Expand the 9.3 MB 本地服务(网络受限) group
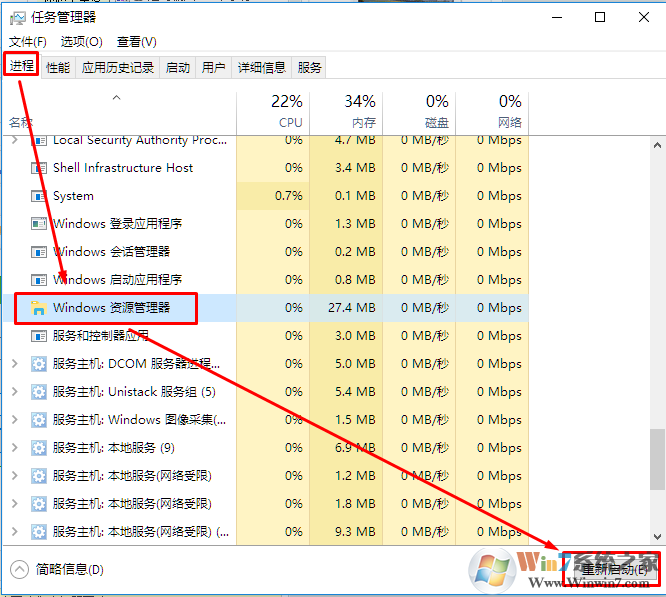This screenshot has width=666, height=597. [15, 532]
